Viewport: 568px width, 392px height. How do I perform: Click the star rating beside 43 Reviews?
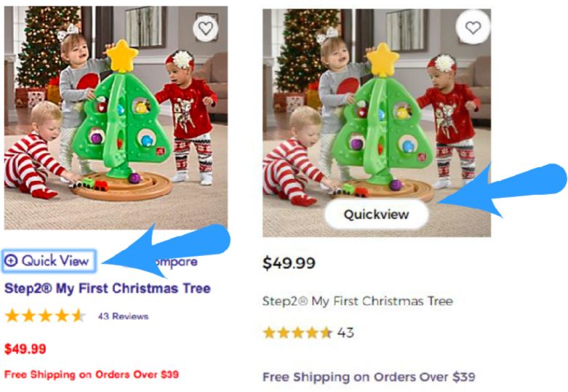point(45,316)
